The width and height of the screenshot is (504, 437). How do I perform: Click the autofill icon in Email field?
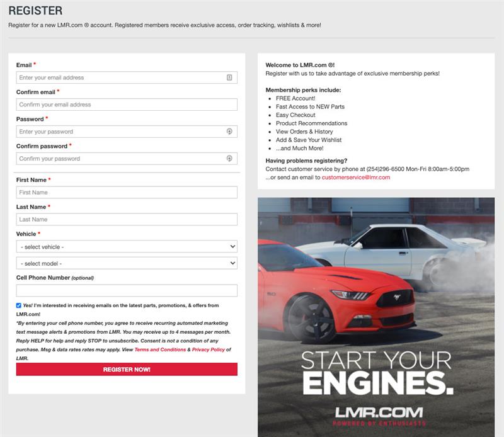pos(229,77)
